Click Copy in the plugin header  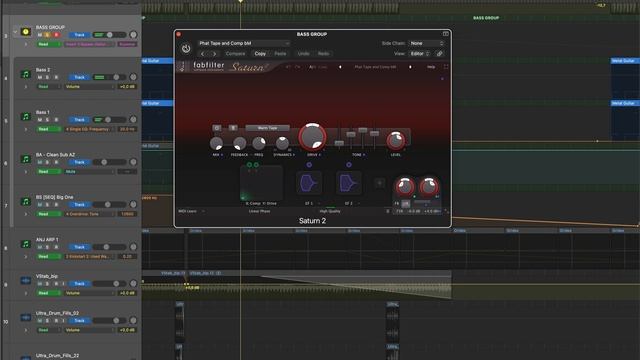(260, 53)
